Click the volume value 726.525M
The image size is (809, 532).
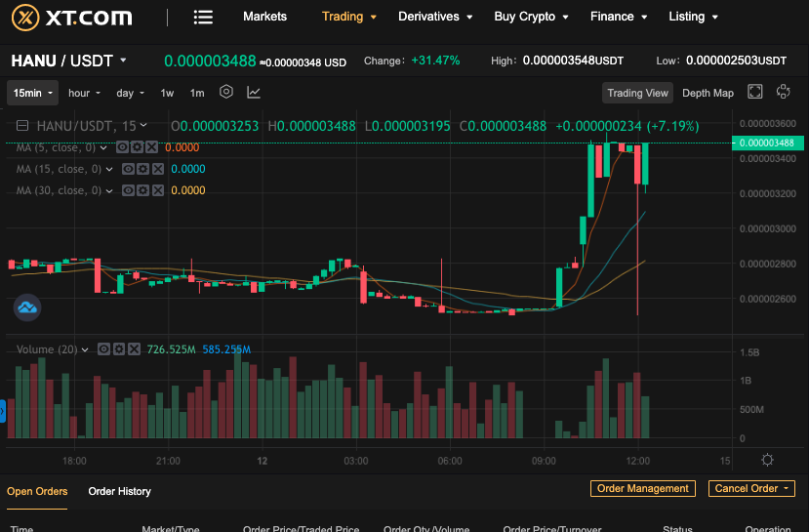[171, 349]
